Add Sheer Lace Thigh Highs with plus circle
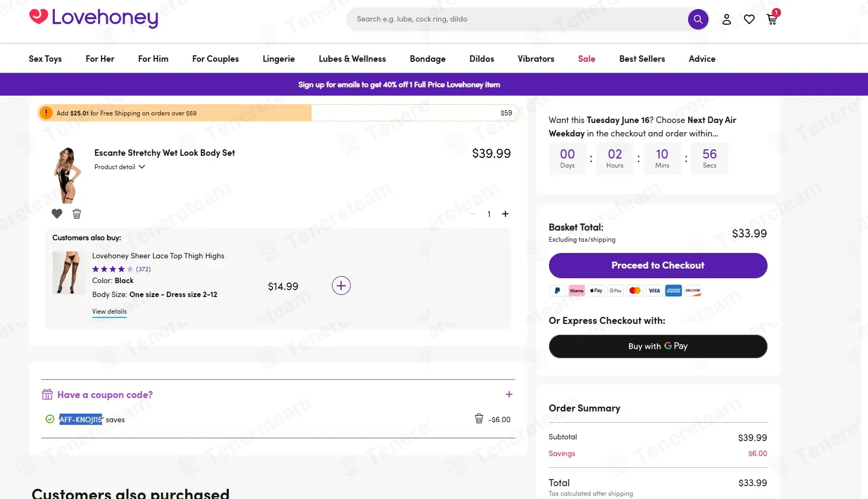868x499 pixels. click(x=341, y=286)
